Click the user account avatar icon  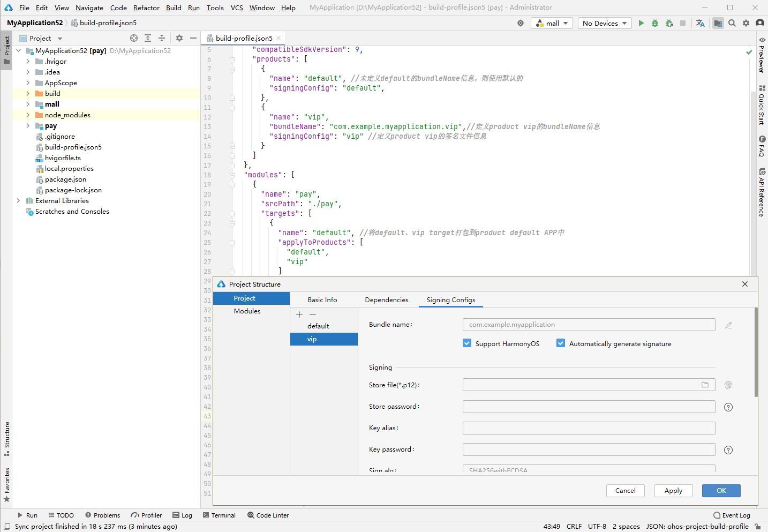pyautogui.click(x=760, y=23)
